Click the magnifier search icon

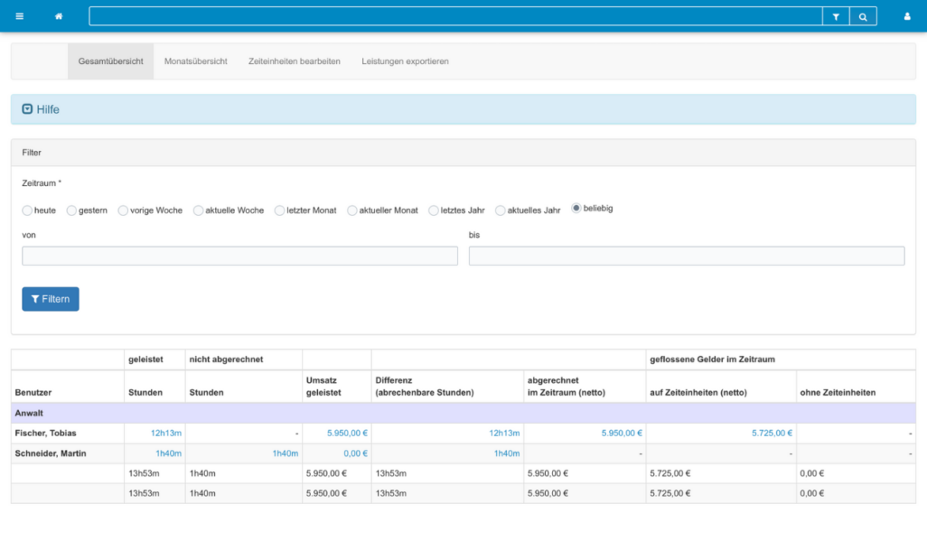(x=863, y=16)
